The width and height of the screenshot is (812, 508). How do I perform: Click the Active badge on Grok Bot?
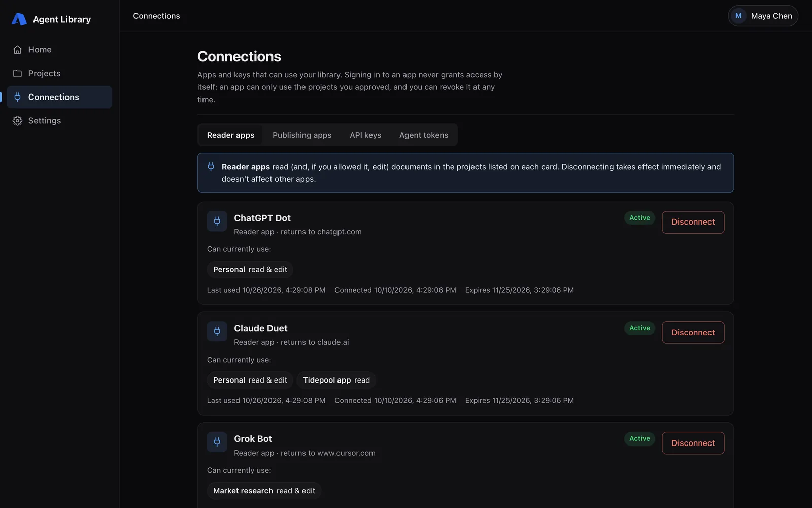tap(639, 439)
